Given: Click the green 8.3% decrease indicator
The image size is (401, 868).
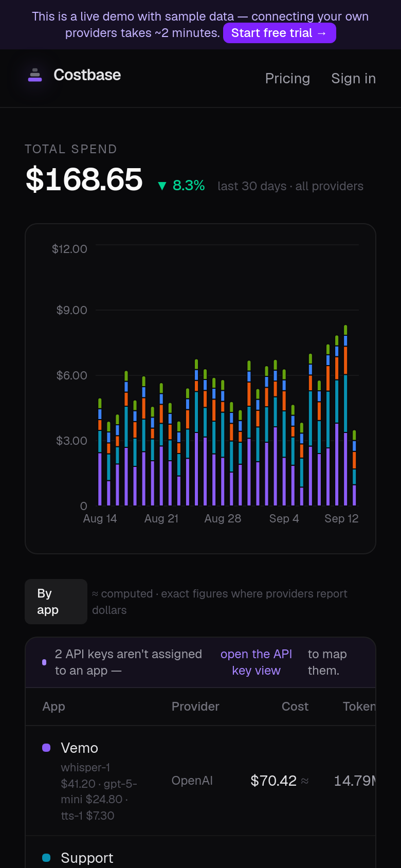Looking at the screenshot, I should (x=181, y=186).
